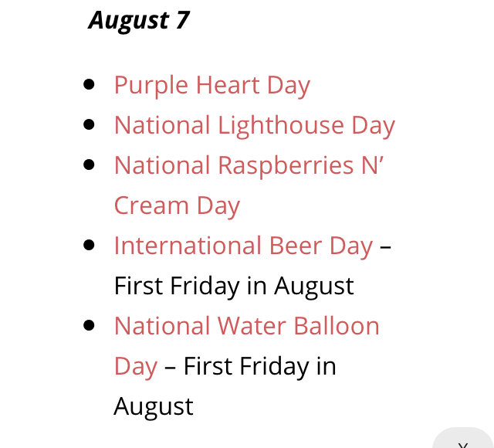Click the bullet beside Purple Heart Day

pos(90,84)
